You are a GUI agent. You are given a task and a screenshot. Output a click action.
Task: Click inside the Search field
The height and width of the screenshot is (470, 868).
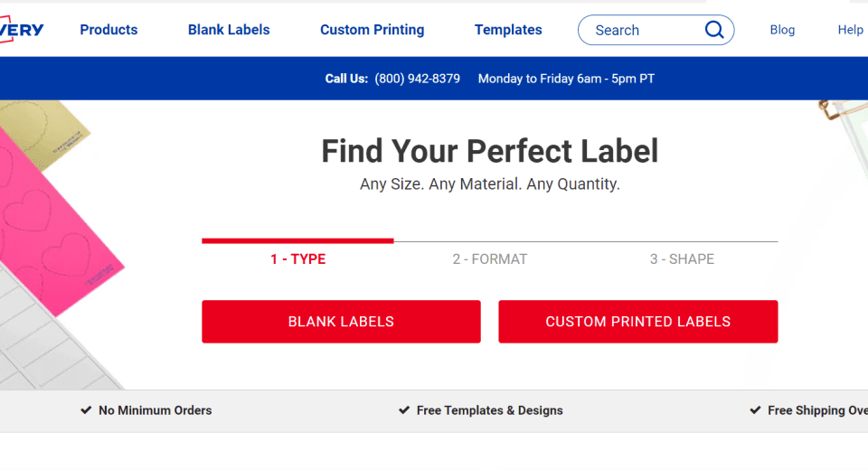642,30
